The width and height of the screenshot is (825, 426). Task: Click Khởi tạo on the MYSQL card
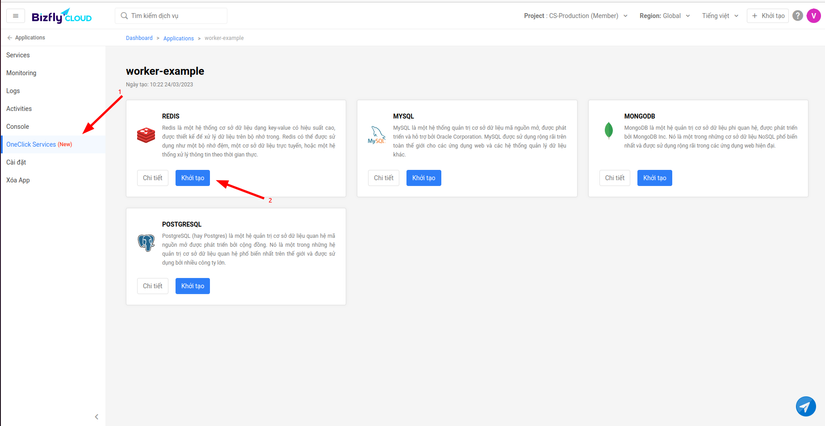pyautogui.click(x=424, y=178)
